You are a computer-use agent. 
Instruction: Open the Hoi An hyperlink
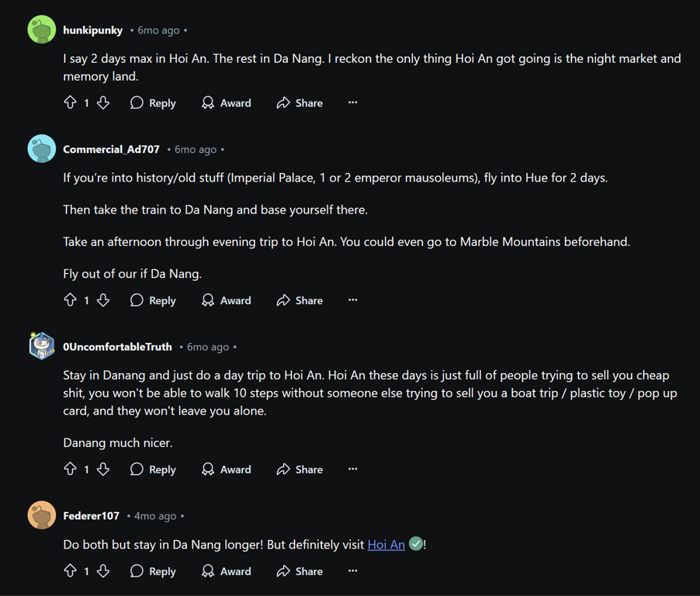386,545
